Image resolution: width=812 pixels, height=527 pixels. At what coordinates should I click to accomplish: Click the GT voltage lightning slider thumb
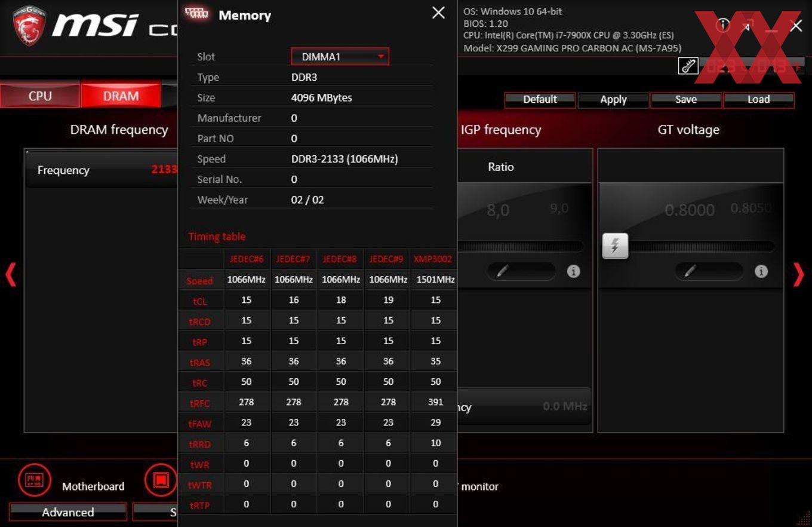click(x=615, y=246)
